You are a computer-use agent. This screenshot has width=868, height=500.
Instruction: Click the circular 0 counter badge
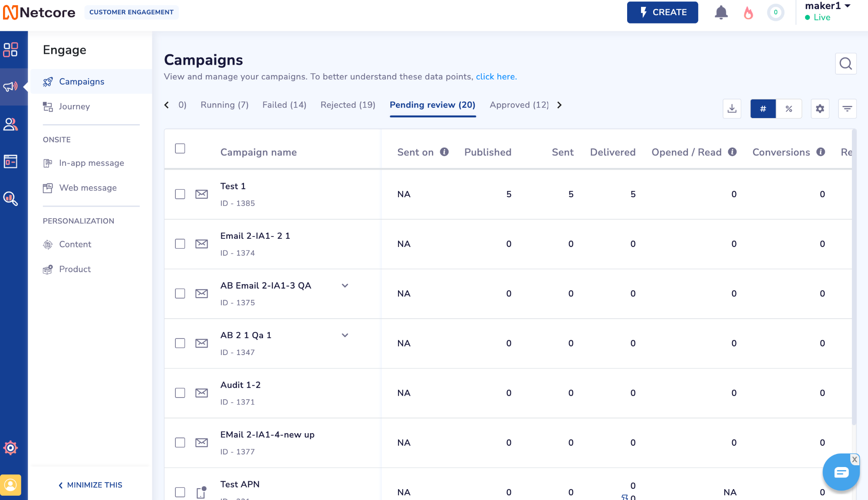click(x=776, y=12)
